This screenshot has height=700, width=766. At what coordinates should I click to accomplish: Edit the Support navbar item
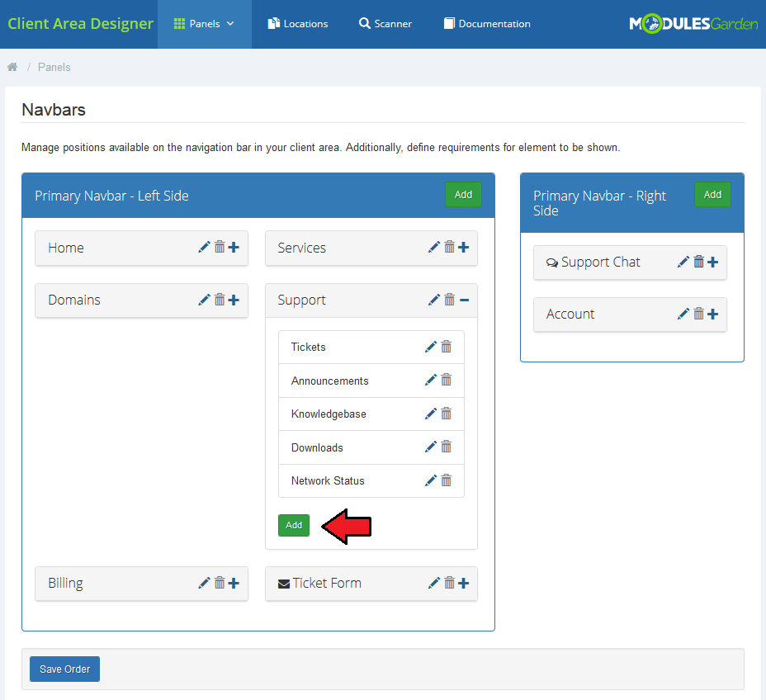click(x=434, y=300)
